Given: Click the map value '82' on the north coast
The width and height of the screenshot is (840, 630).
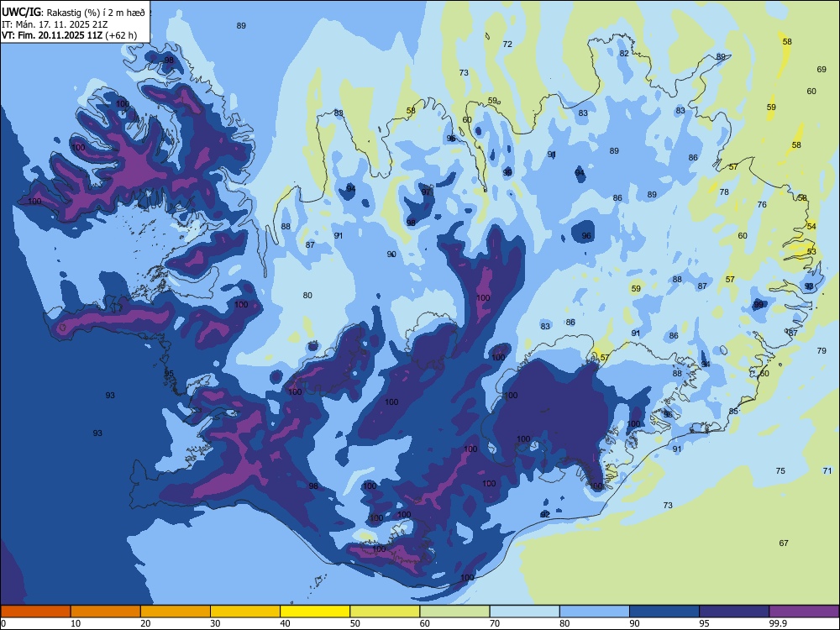Looking at the screenshot, I should pyautogui.click(x=624, y=53).
